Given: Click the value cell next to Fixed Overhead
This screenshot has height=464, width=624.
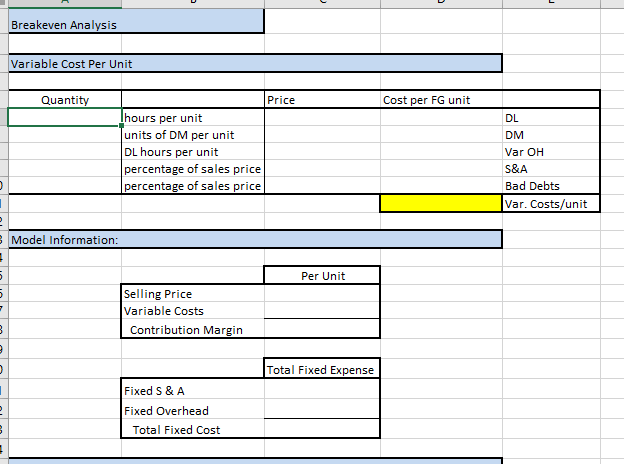Looking at the screenshot, I should point(322,410).
